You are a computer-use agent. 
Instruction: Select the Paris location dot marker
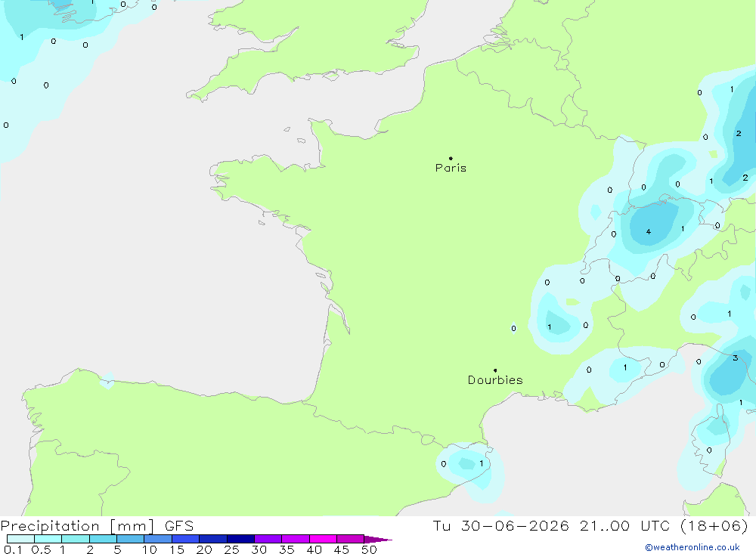click(451, 158)
